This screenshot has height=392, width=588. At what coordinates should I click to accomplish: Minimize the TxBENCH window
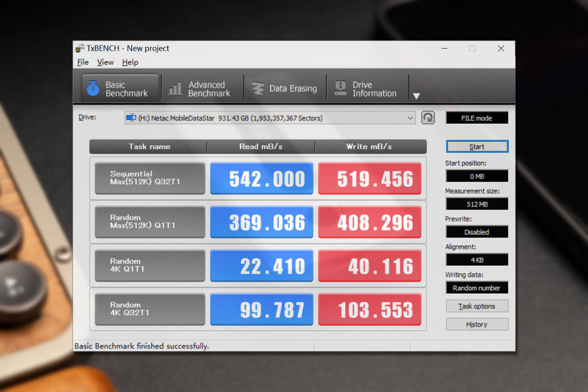click(x=445, y=48)
